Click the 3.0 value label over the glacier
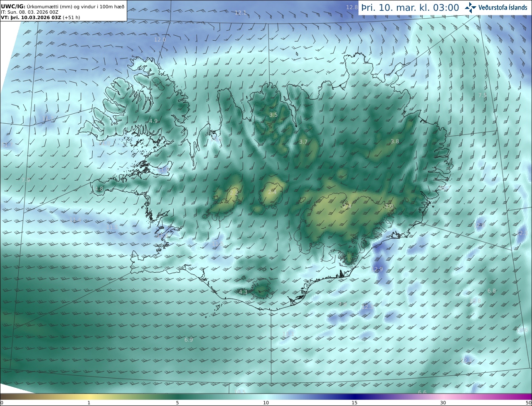 point(389,206)
